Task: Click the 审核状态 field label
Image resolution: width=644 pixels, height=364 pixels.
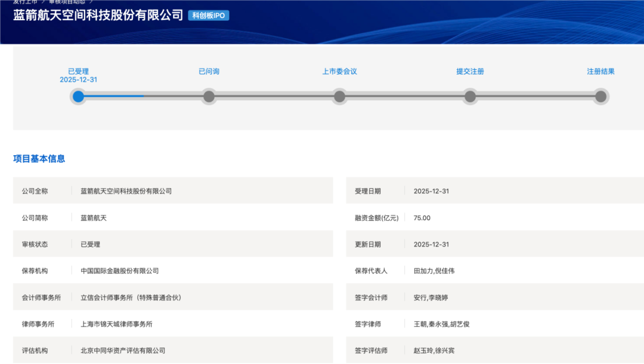Action: click(35, 245)
